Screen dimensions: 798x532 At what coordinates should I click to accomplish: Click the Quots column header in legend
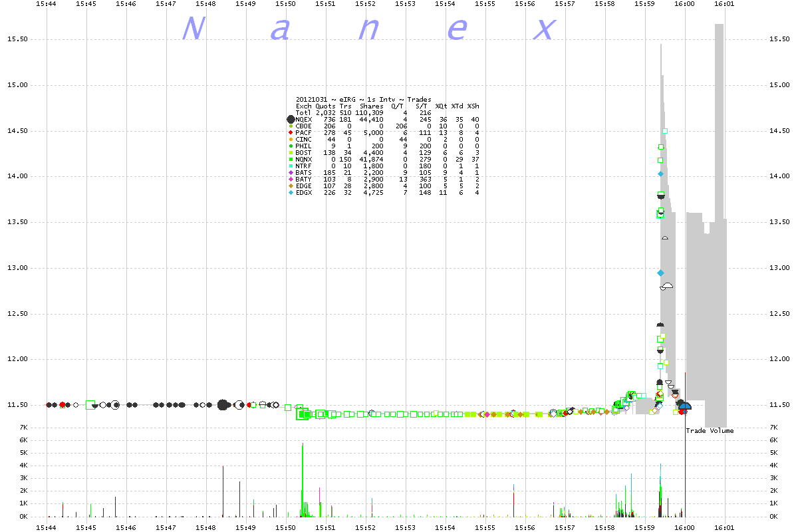tap(325, 106)
